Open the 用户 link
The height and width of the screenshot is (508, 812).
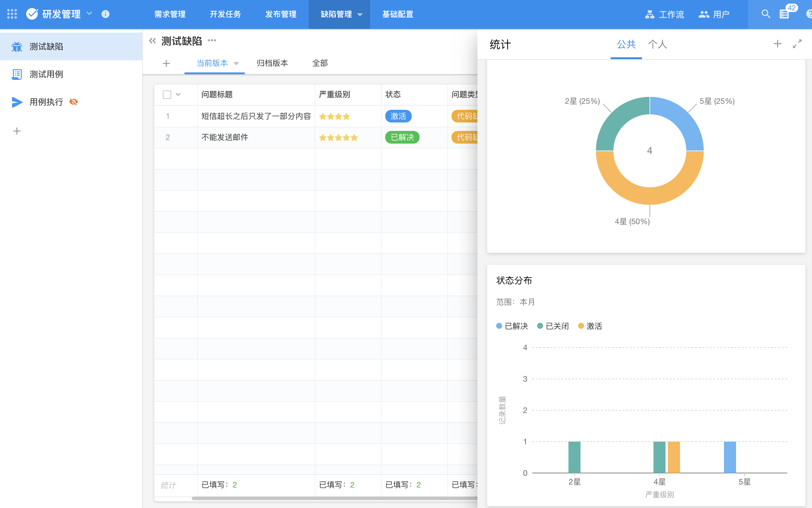[721, 14]
